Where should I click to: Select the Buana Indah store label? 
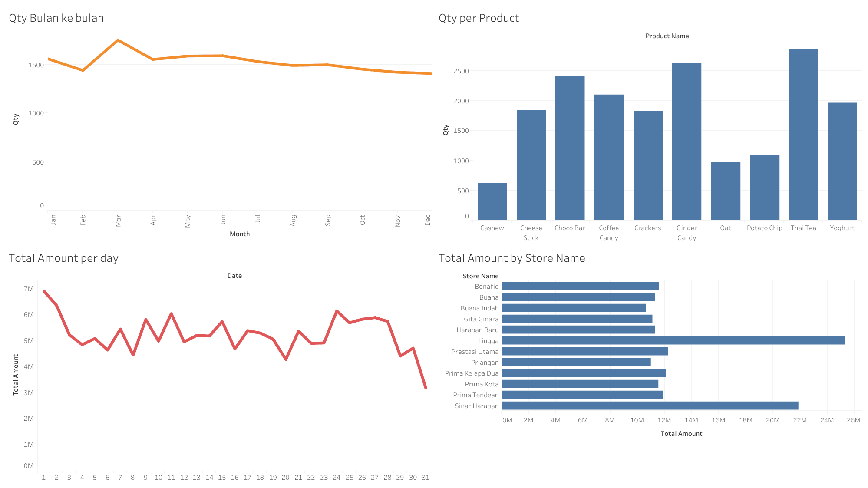click(479, 308)
